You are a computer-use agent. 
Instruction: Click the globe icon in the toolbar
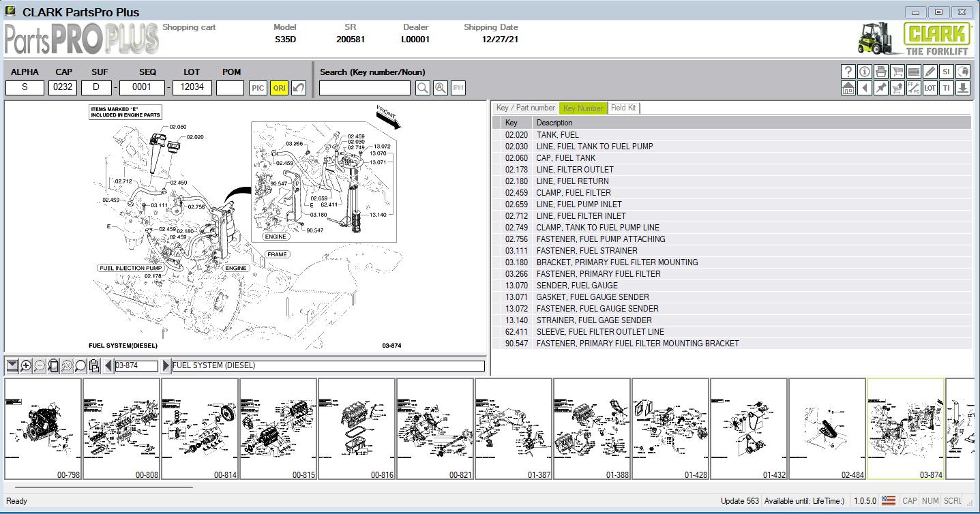(962, 72)
